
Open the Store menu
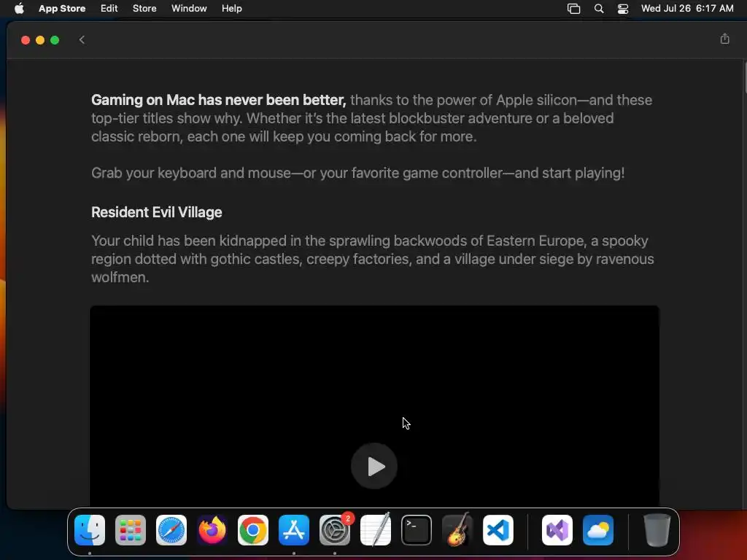(144, 9)
